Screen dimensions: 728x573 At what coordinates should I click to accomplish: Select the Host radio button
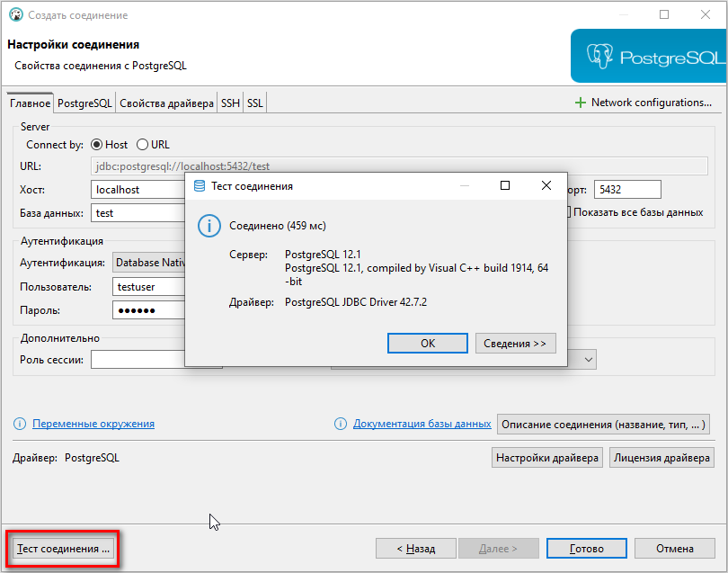[96, 145]
